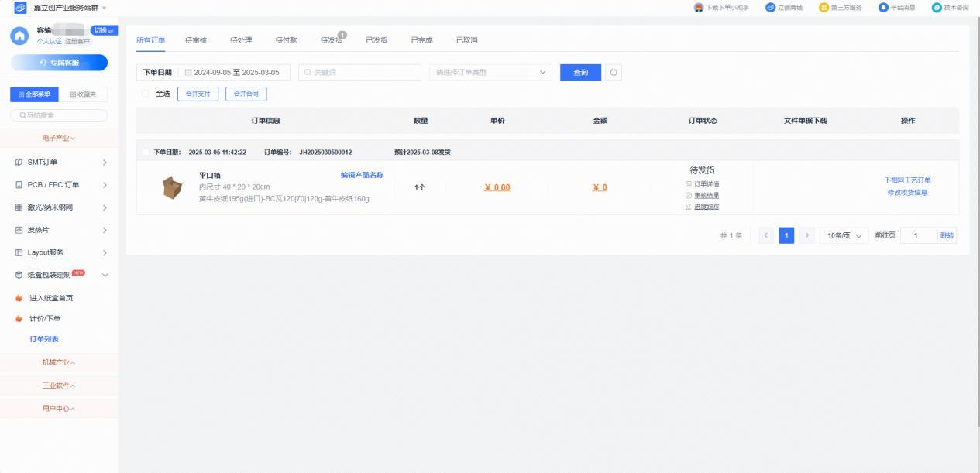
Task: Click the 平口箱 carton product thumbnail
Action: [172, 187]
